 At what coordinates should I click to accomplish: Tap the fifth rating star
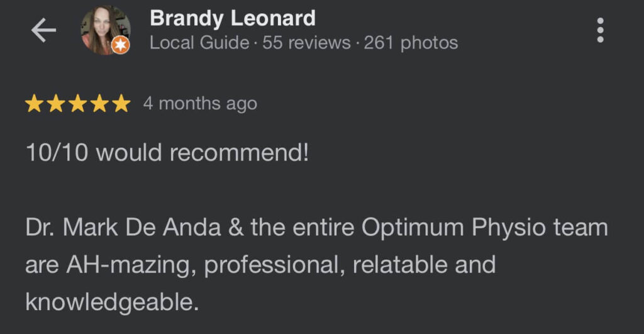(x=120, y=104)
